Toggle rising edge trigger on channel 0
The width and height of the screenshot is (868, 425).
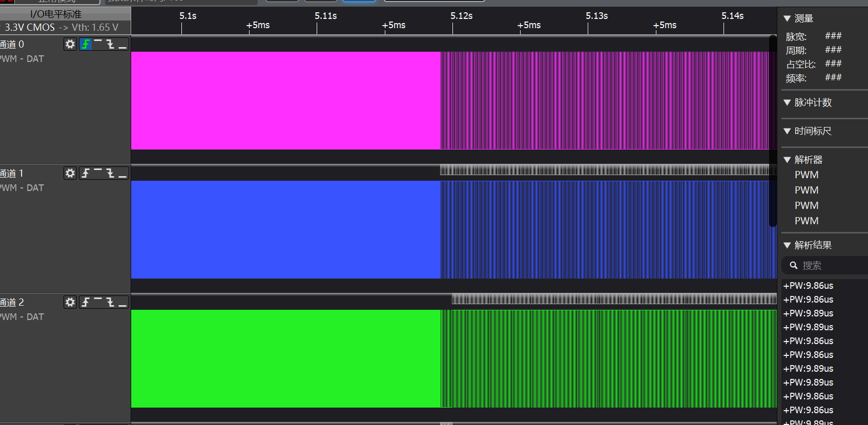pos(86,45)
